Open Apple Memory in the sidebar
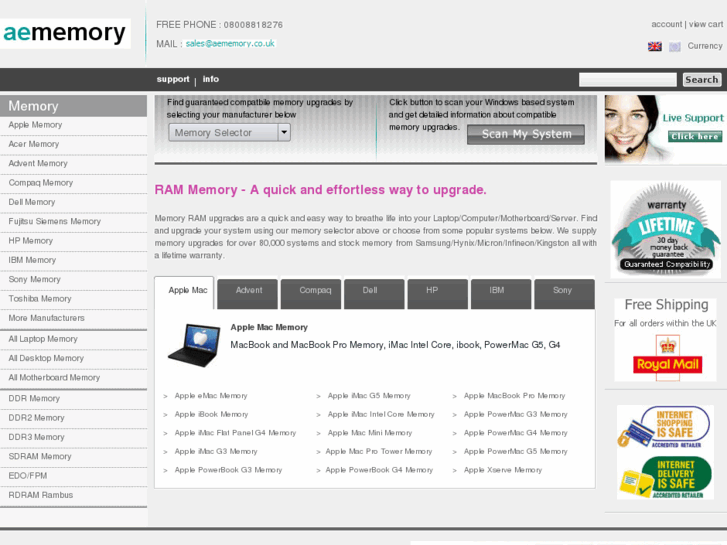Image resolution: width=727 pixels, height=545 pixels. click(35, 125)
